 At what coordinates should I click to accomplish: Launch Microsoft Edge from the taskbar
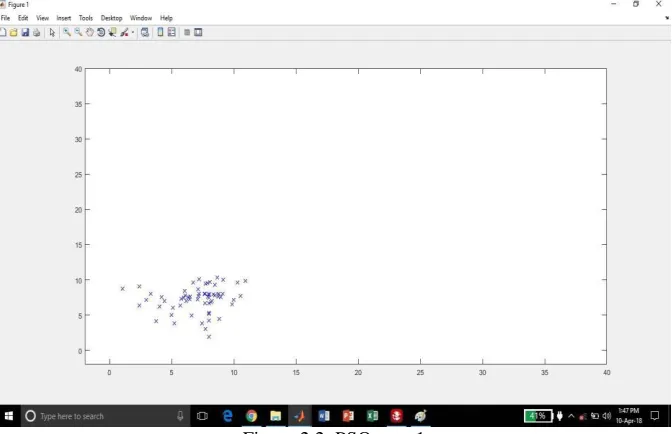coord(228,416)
